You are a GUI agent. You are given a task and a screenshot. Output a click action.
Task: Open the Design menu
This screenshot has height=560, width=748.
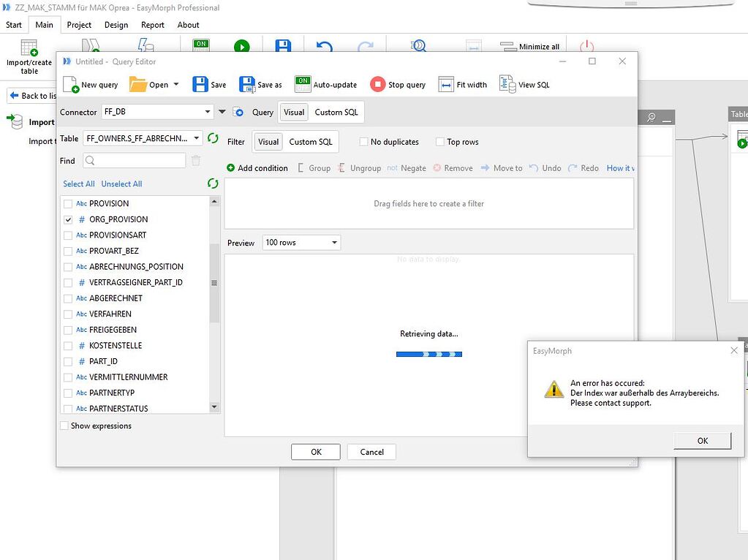pyautogui.click(x=116, y=24)
